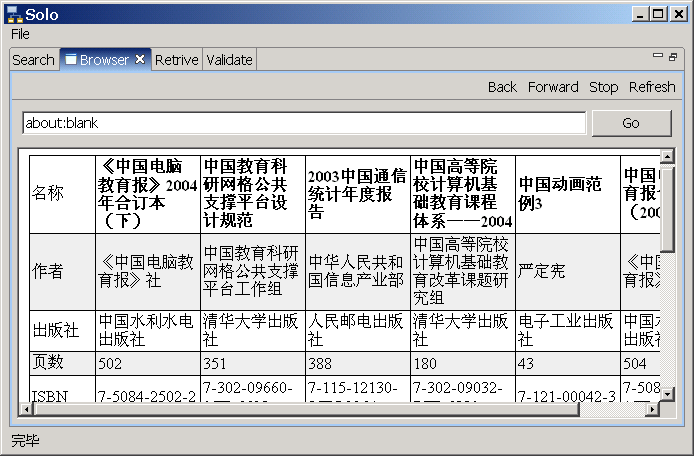
Task: Click the Forward toolbar button
Action: coord(553,87)
